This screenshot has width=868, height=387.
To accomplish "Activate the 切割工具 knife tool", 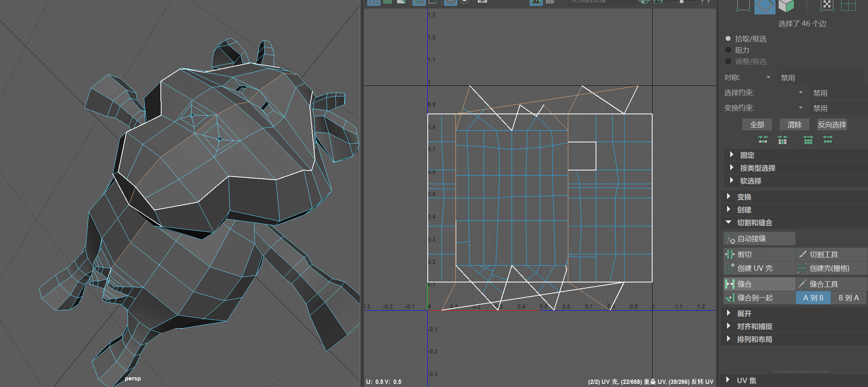I will click(x=832, y=254).
